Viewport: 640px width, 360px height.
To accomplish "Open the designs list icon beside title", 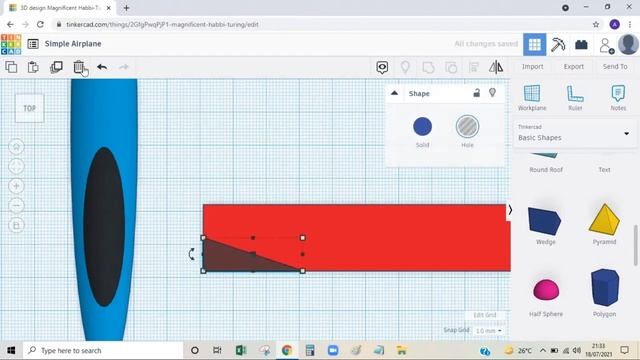I will pyautogui.click(x=33, y=44).
